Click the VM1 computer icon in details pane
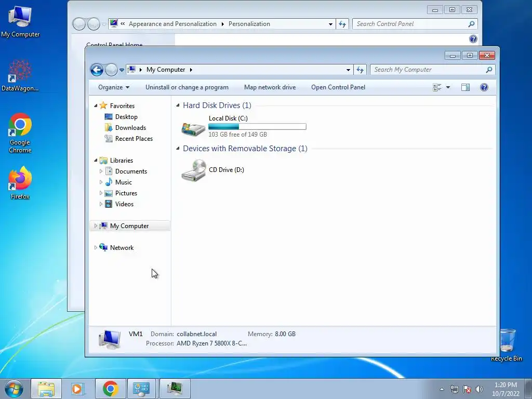The width and height of the screenshot is (532, 399). 110,339
